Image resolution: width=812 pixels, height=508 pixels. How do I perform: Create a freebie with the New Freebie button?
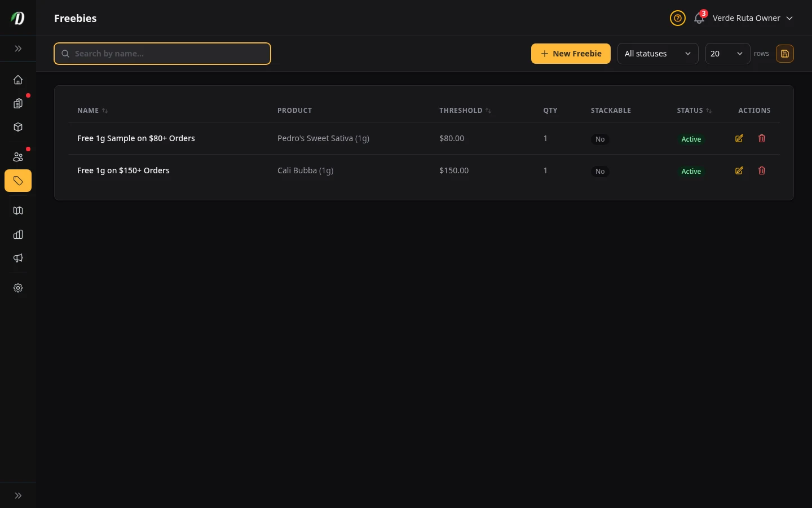pos(571,54)
